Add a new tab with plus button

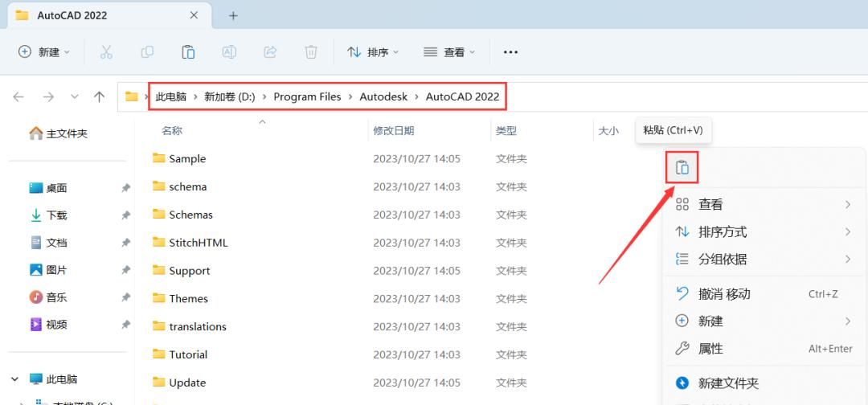pyautogui.click(x=233, y=15)
